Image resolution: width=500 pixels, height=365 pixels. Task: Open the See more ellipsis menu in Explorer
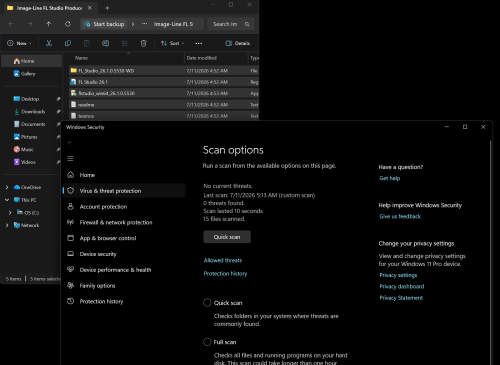coord(199,43)
